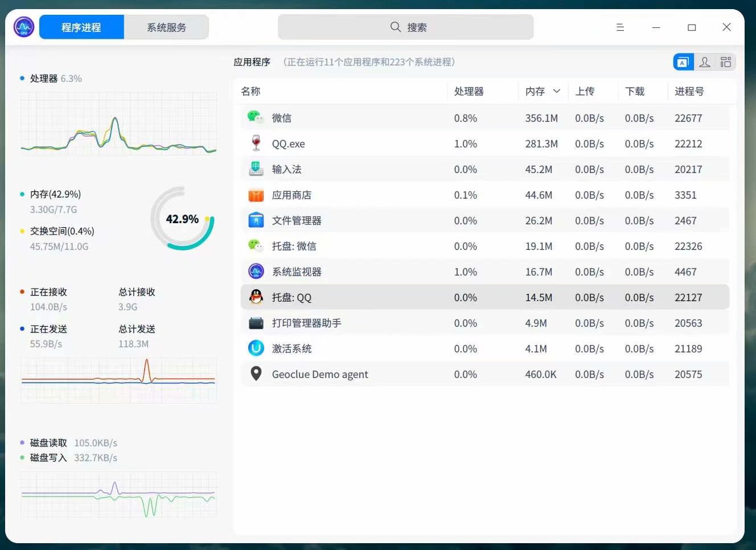Select the 微信 process icon

256,117
